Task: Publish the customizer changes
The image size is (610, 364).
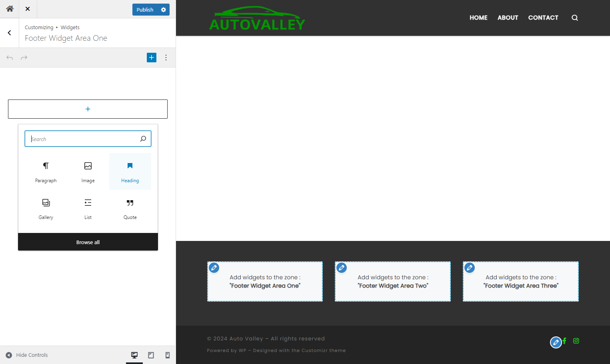Action: coord(145,10)
